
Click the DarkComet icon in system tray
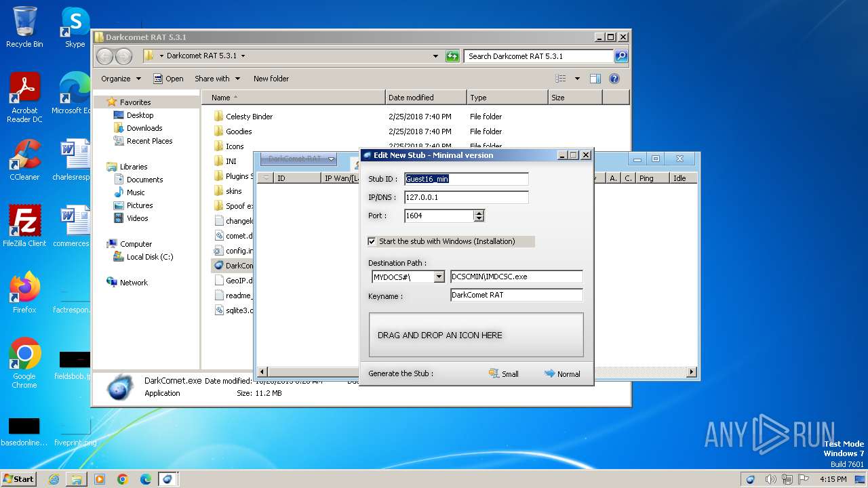[750, 479]
